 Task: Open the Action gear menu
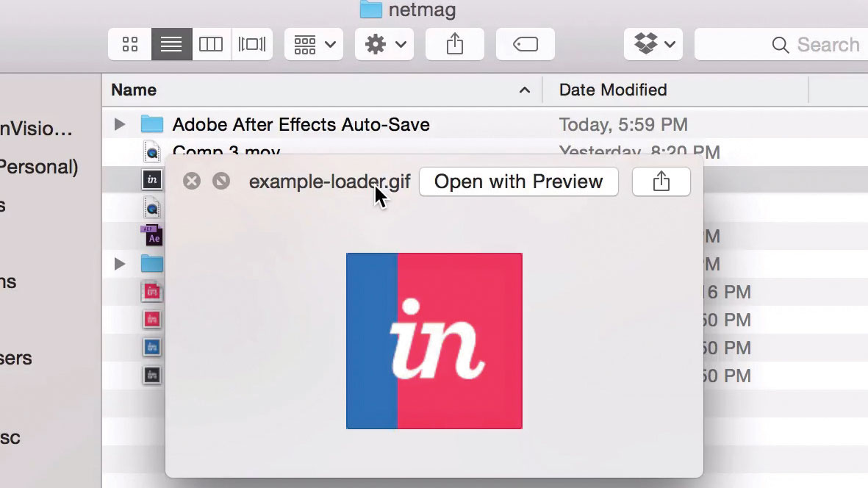(384, 44)
